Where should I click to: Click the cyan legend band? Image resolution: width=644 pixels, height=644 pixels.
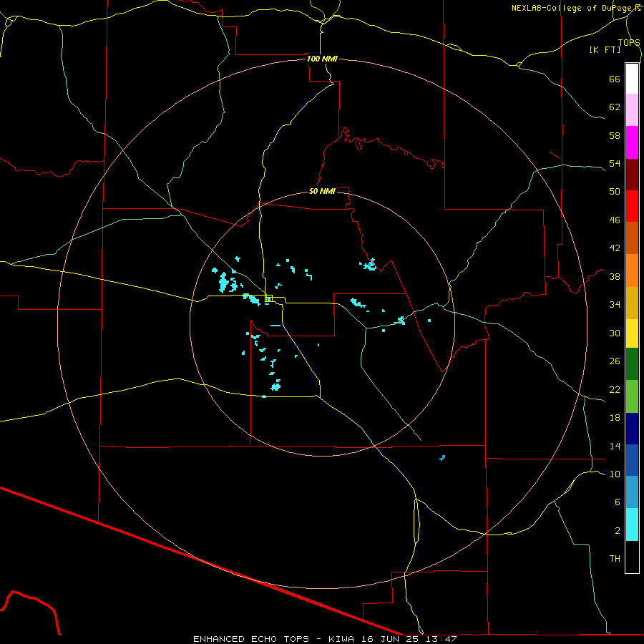[x=632, y=525]
